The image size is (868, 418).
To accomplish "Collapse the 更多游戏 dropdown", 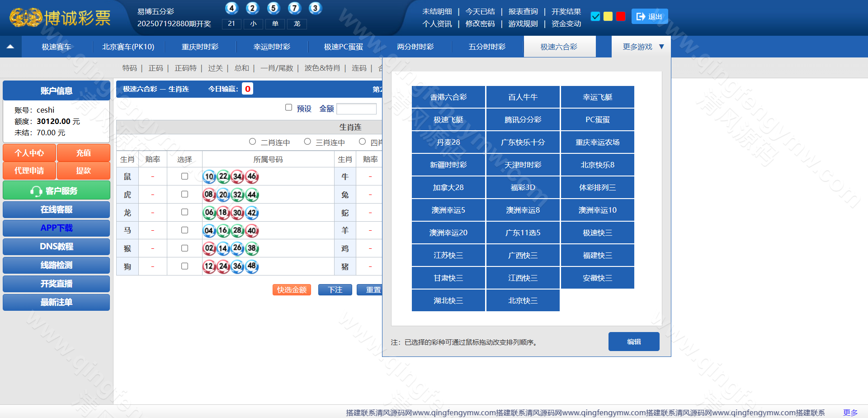I will [x=661, y=47].
